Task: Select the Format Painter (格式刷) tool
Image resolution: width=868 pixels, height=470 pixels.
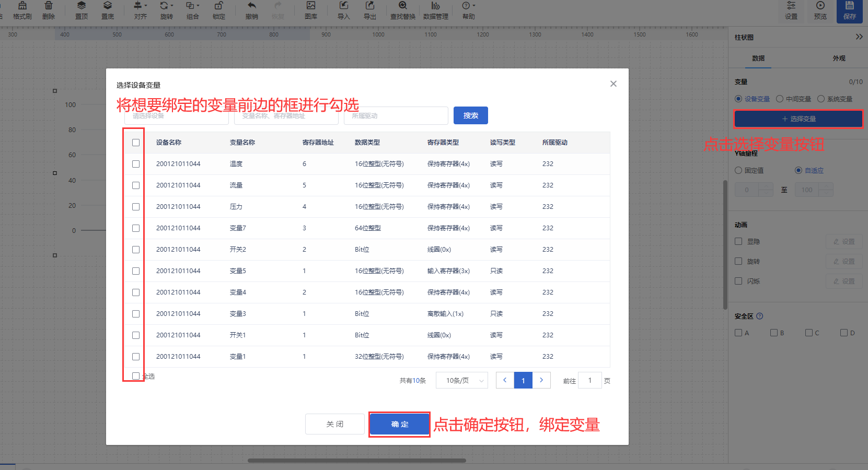Action: [x=22, y=10]
